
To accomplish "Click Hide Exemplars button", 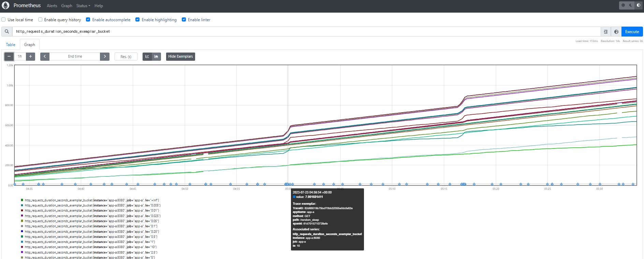I will coord(180,56).
